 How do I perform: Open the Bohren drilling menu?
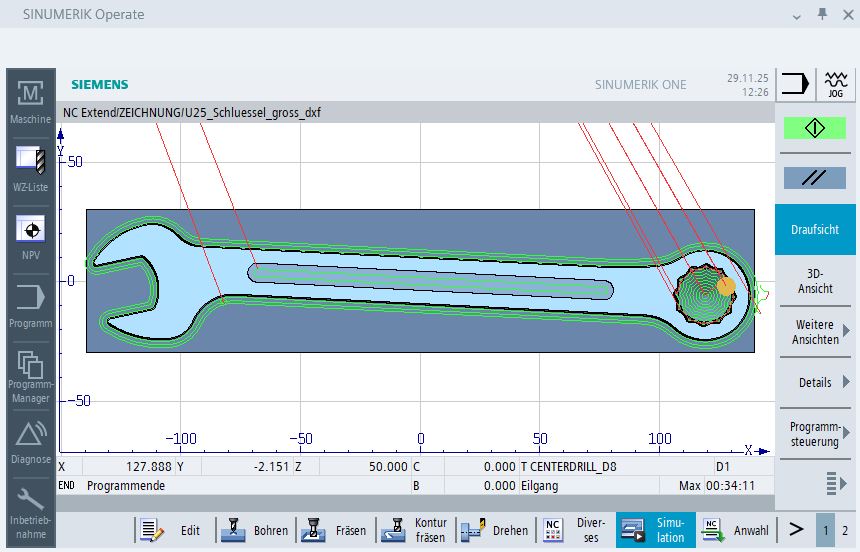[254, 530]
